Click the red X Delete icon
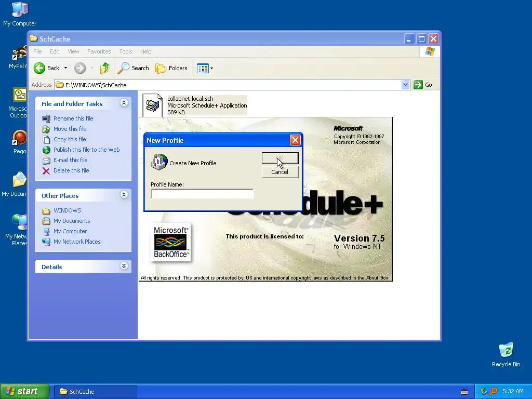 coord(46,170)
